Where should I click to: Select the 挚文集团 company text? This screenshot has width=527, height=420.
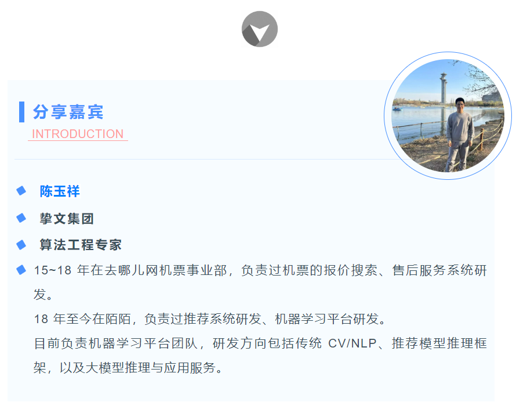[x=67, y=219]
